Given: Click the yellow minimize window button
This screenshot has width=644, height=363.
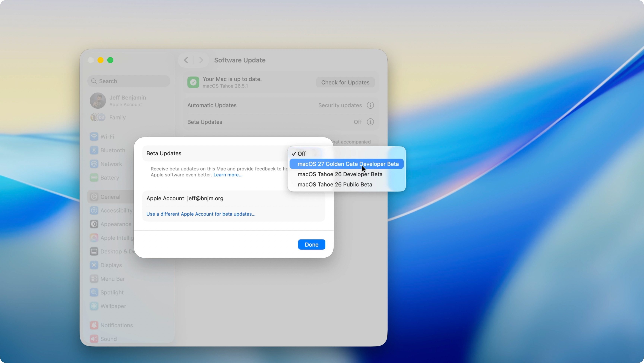Looking at the screenshot, I should [100, 60].
